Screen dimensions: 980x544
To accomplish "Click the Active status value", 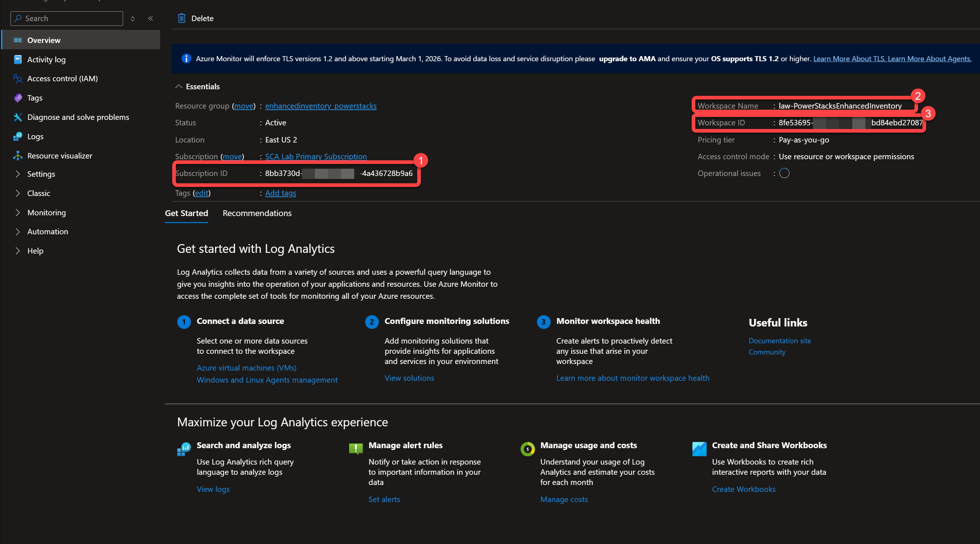I will click(276, 122).
